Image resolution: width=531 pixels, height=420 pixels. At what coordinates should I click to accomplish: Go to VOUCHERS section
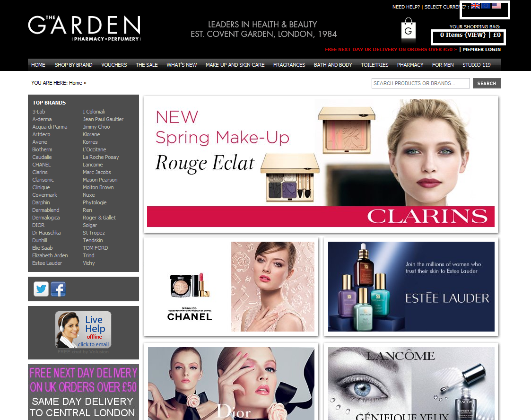click(114, 65)
